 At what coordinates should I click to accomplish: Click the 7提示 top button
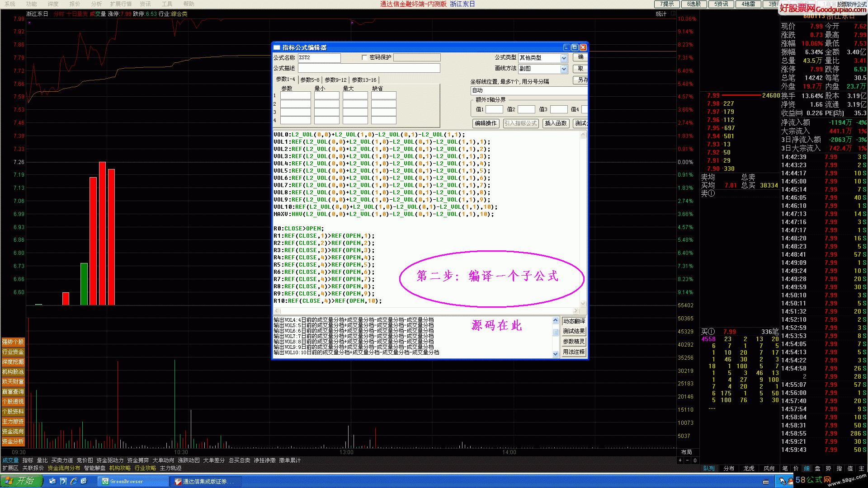click(x=667, y=4)
